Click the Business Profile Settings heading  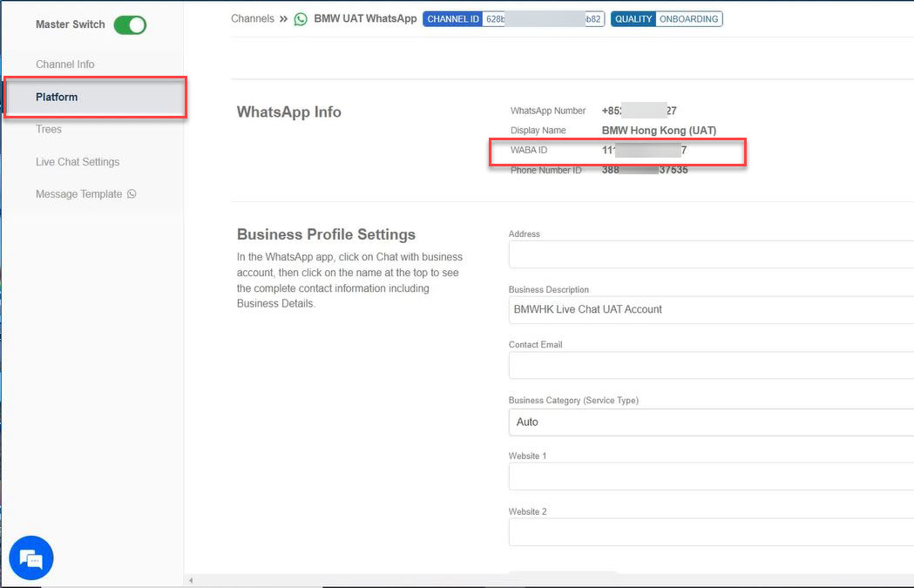tap(326, 234)
